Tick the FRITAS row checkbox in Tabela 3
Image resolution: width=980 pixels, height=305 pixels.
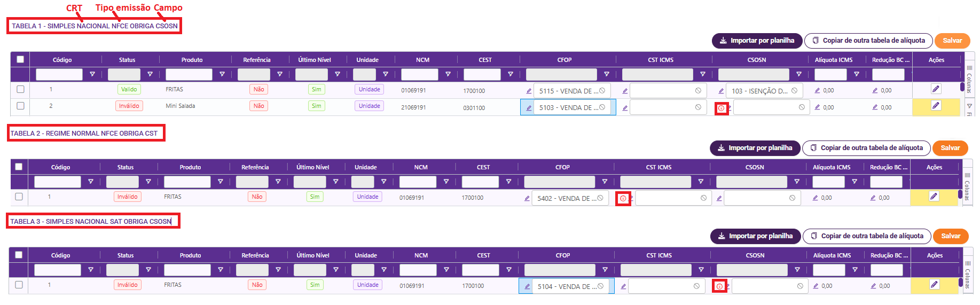pos(19,285)
